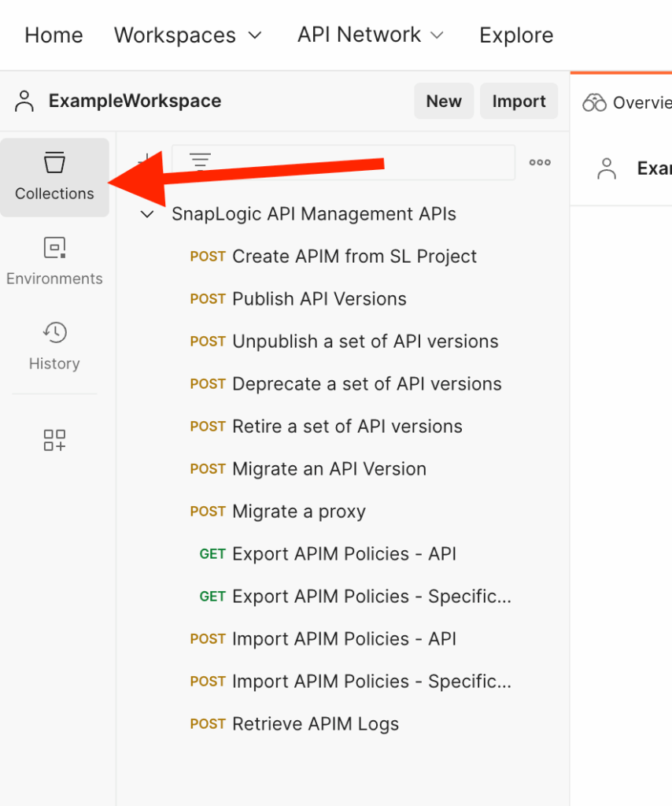Open the Retrieve APIM Logs request
This screenshot has width=672, height=806.
[315, 724]
